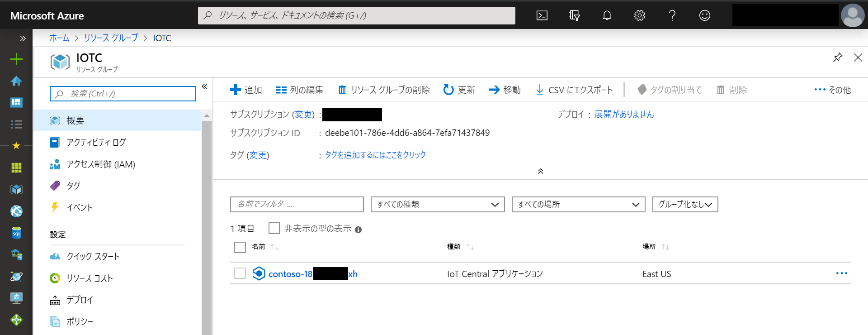Open portal settings gear
Image resolution: width=868 pixels, height=335 pixels.
(x=639, y=15)
